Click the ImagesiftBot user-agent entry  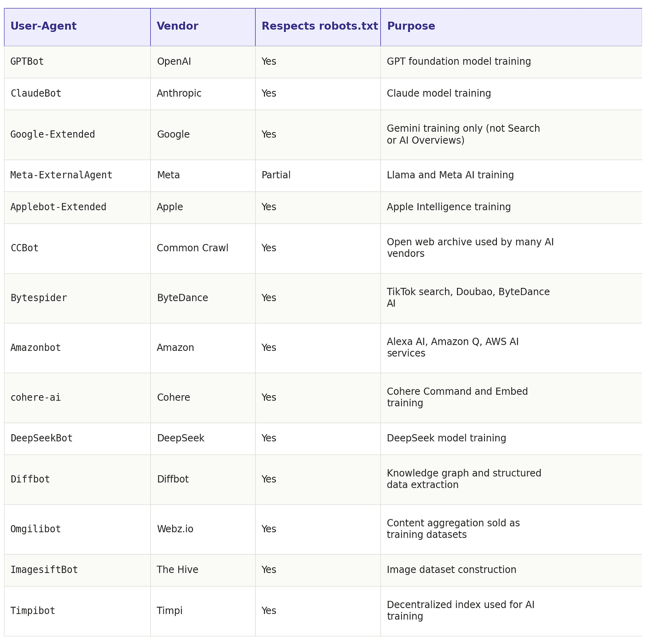point(44,570)
